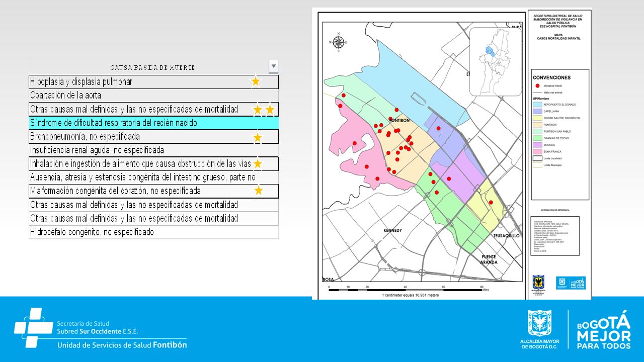The image size is (644, 362).
Task: Click the Secretaría de Salud cross logo
Action: tap(33, 328)
